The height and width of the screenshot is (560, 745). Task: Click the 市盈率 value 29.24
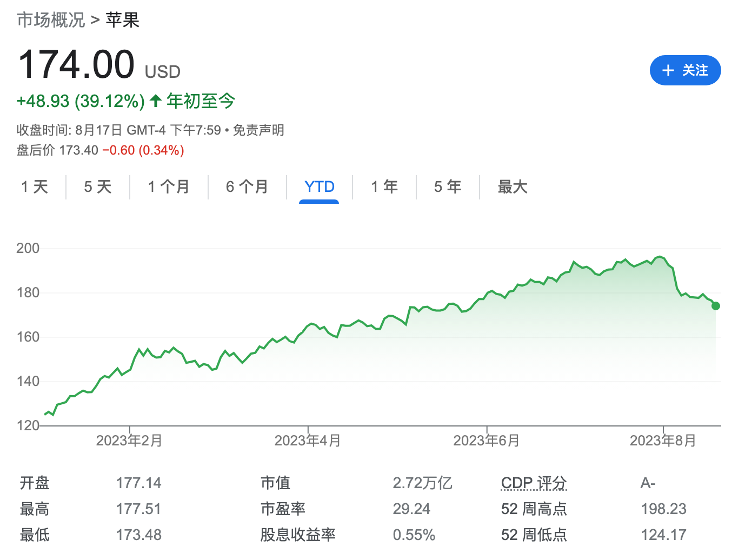pos(411,509)
